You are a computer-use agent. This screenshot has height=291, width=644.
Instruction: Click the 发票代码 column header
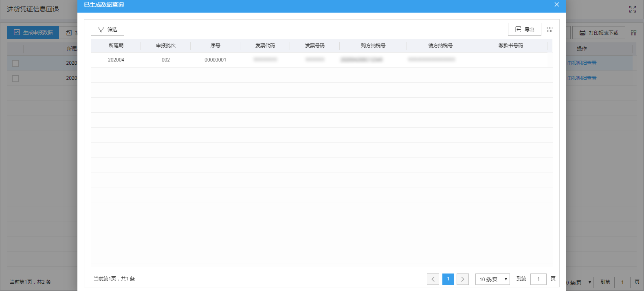click(x=265, y=46)
